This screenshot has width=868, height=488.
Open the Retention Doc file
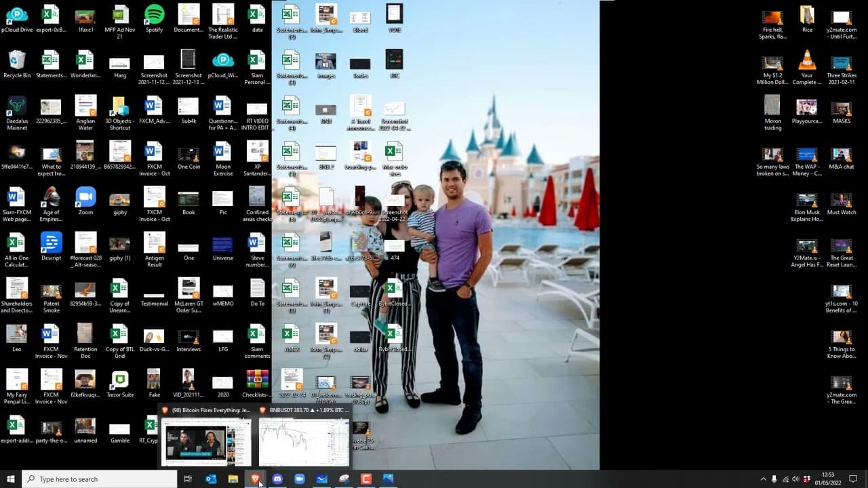point(85,342)
